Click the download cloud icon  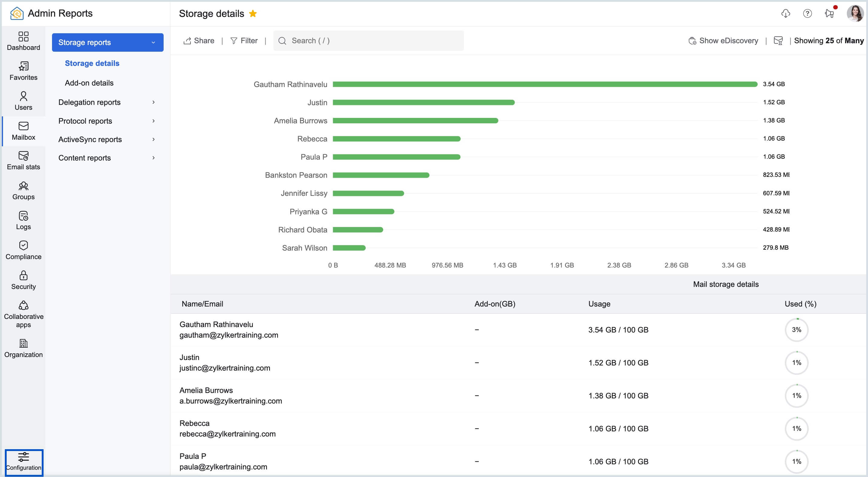(785, 14)
